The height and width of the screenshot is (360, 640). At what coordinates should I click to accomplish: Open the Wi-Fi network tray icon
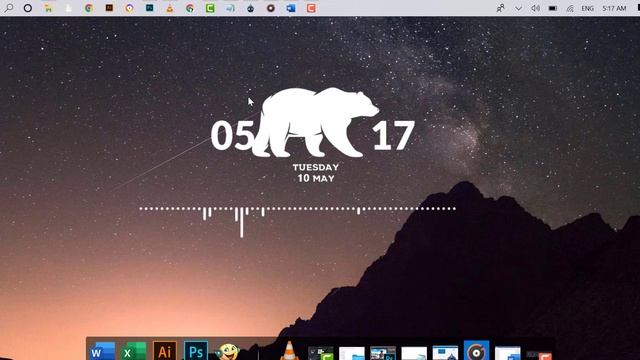click(x=570, y=8)
